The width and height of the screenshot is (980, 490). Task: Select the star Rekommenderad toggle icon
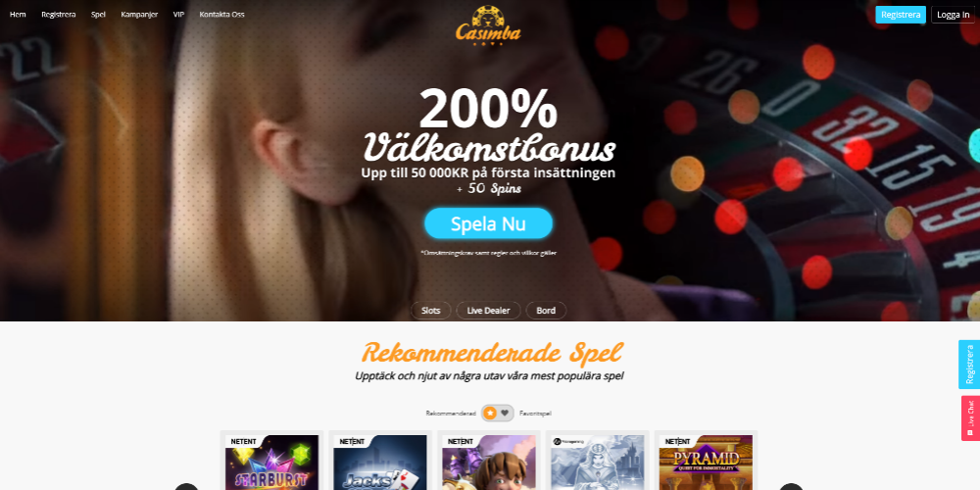491,414
